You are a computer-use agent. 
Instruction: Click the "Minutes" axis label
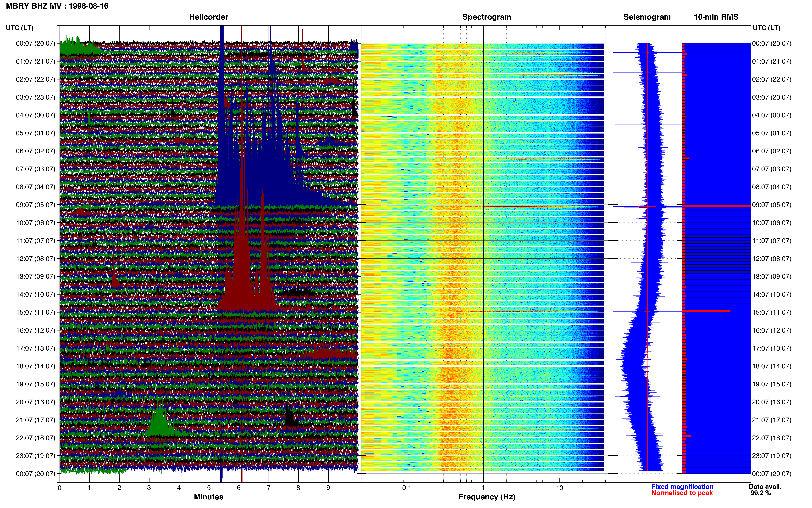click(209, 497)
